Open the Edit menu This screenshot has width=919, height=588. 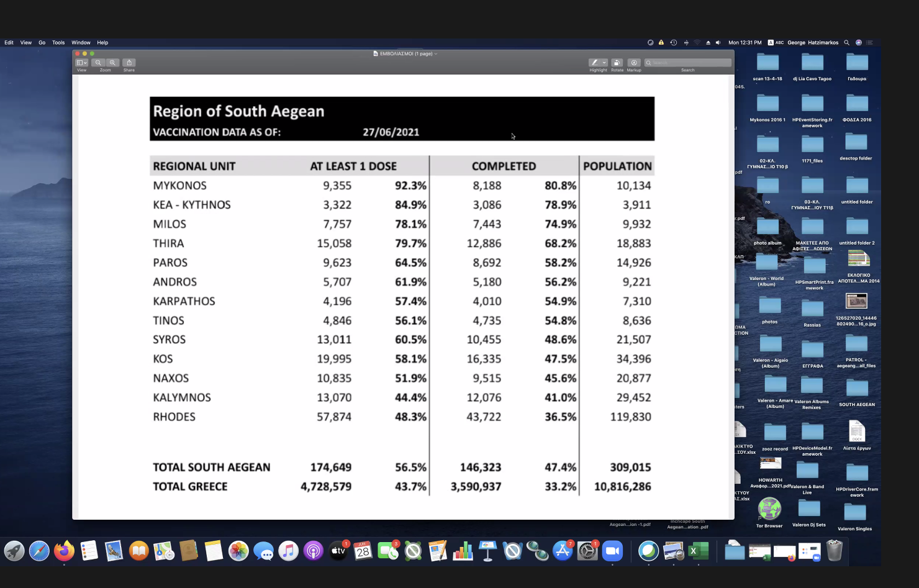9,43
